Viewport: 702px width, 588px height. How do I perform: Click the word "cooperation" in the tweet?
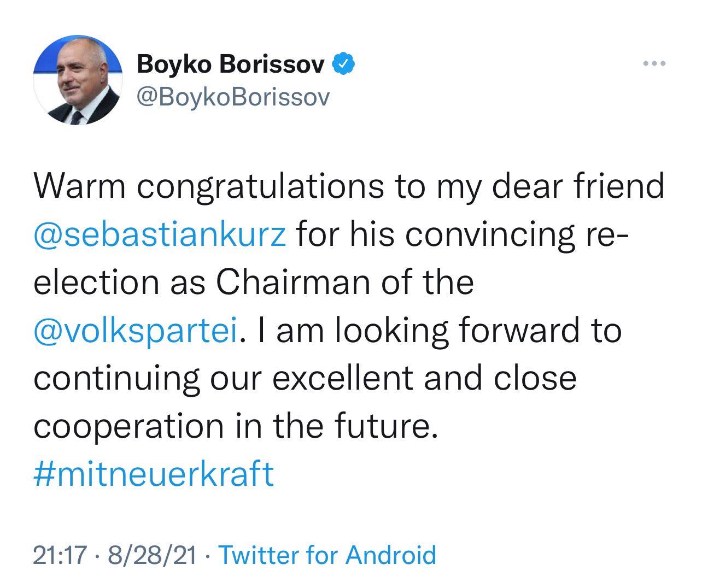click(x=129, y=426)
